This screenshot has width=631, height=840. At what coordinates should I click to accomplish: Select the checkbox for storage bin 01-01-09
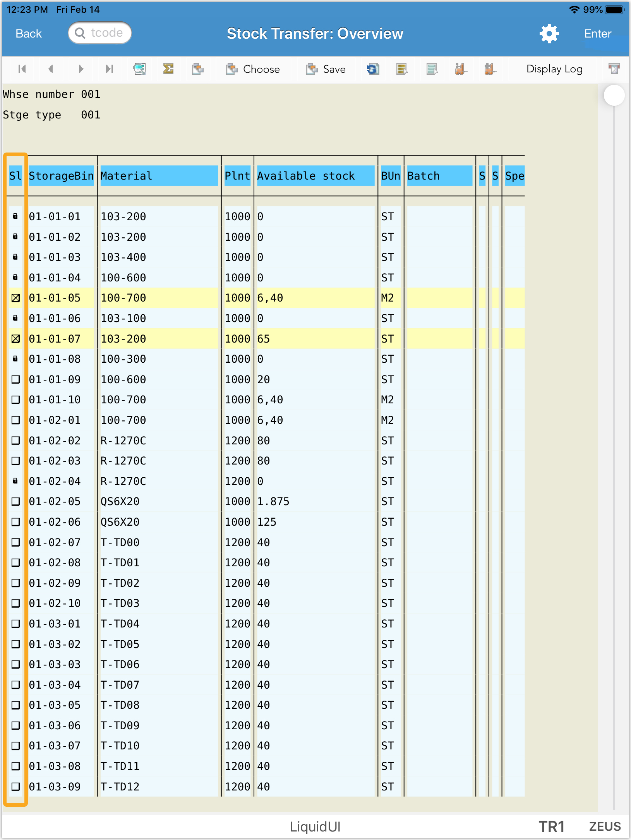tap(15, 380)
